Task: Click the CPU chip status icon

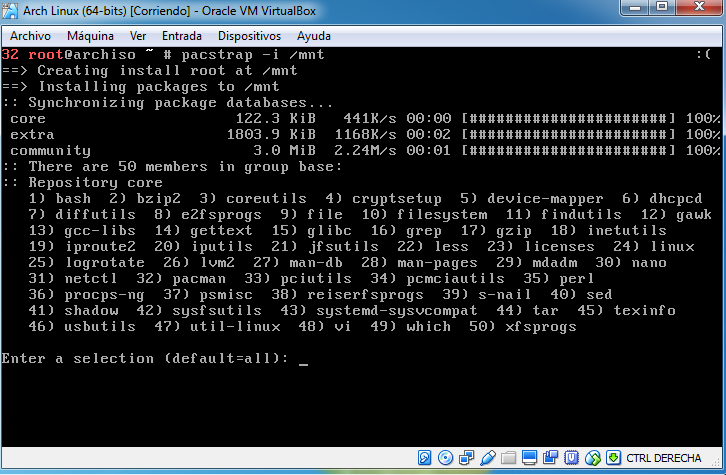Action: [571, 458]
